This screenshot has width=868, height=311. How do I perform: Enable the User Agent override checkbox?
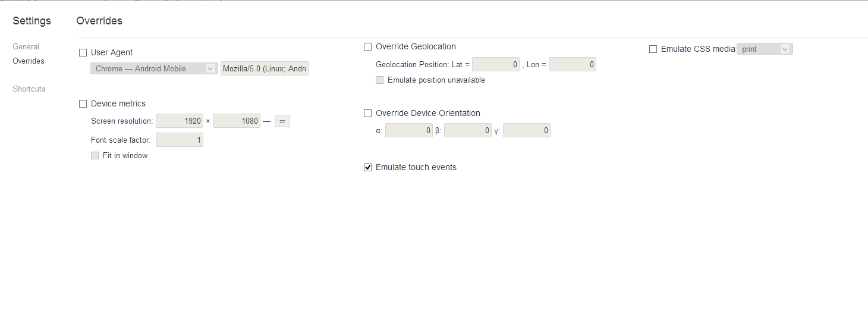click(83, 53)
